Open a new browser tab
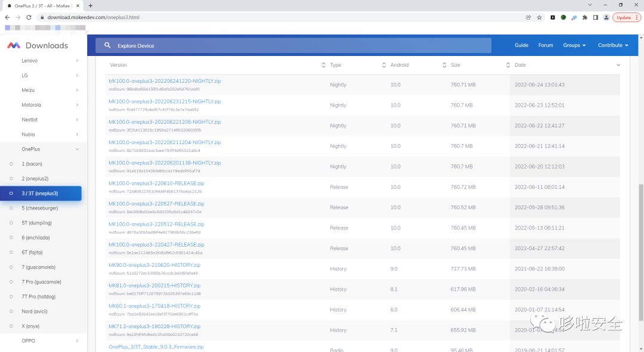The height and width of the screenshot is (352, 644). pos(91,6)
